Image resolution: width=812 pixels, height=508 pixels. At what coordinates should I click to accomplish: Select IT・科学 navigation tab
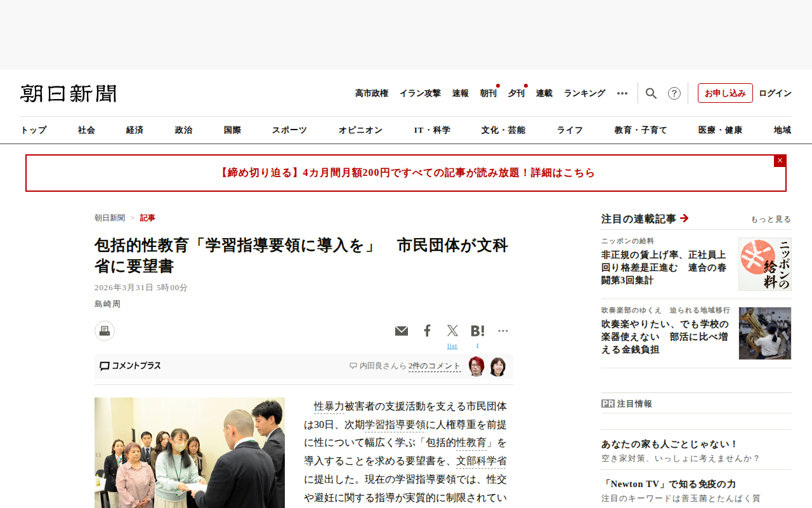click(433, 130)
